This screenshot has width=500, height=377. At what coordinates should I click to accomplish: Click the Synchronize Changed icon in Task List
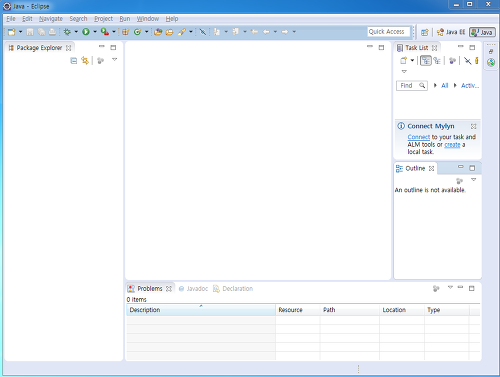point(477,61)
